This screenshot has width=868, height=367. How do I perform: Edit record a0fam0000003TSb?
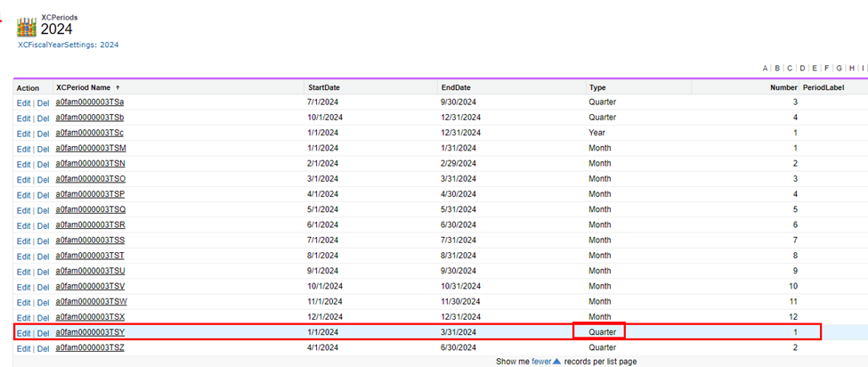[x=23, y=118]
